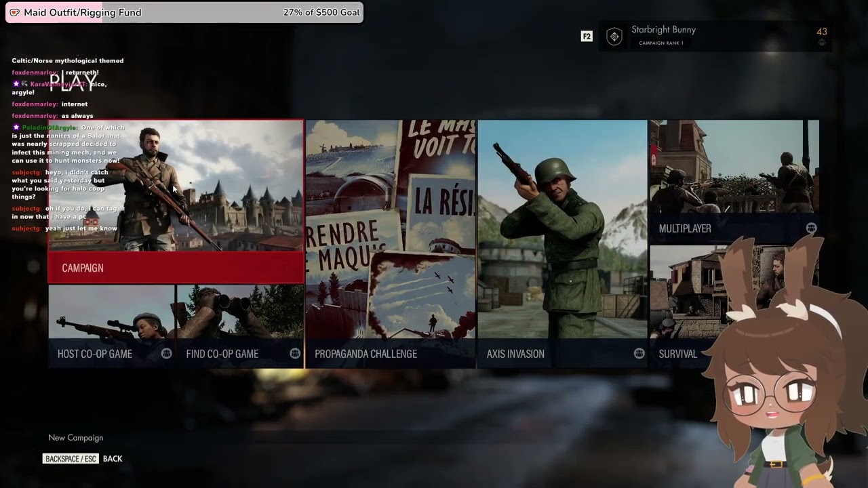Click the Starbright Bunny player name
Screen dimensions: 868x488
click(663, 30)
